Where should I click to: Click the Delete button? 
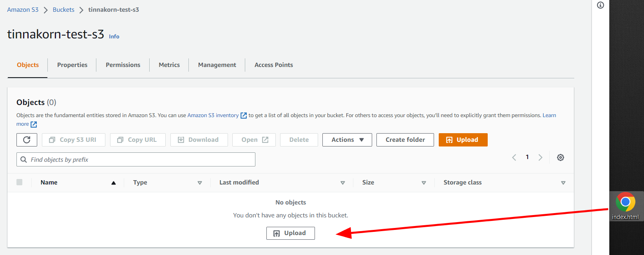tap(299, 140)
